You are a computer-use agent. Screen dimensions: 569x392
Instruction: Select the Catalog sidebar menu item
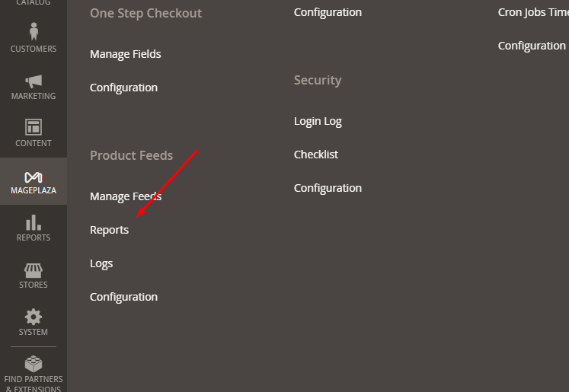33,3
